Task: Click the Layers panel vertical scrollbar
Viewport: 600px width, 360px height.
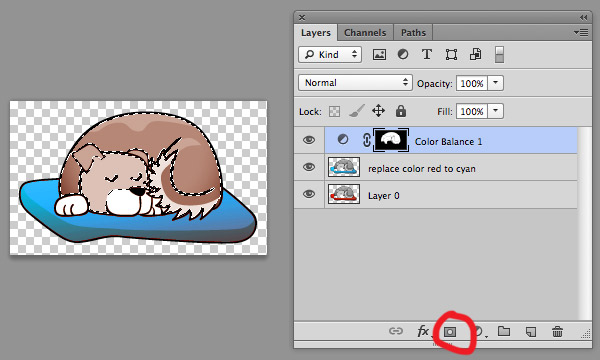Action: click(584, 224)
